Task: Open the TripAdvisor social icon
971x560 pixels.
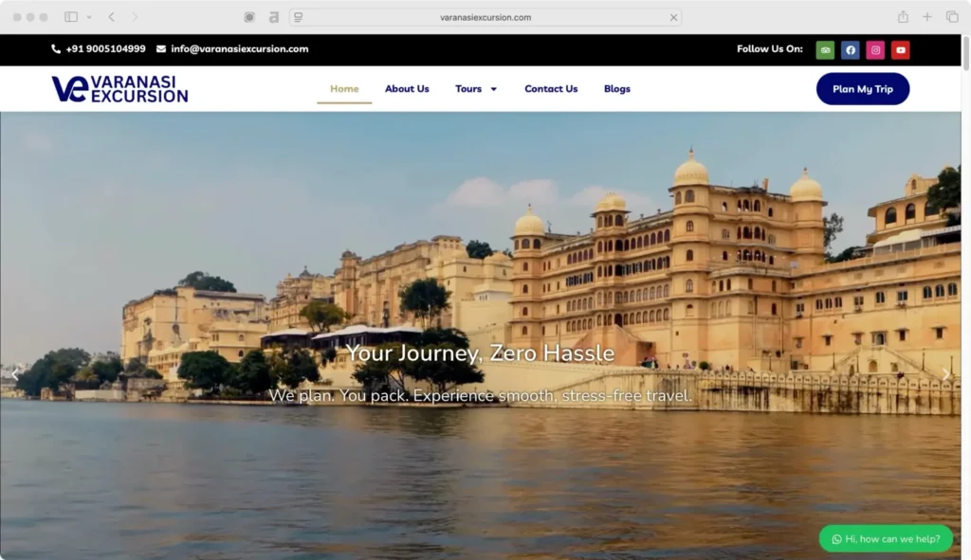Action: point(824,49)
